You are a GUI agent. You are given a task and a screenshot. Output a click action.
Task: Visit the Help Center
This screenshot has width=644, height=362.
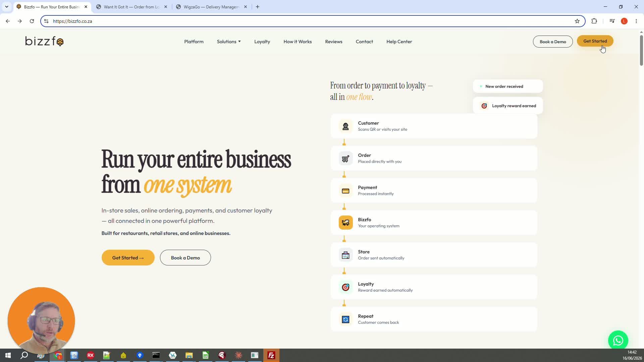pyautogui.click(x=399, y=42)
